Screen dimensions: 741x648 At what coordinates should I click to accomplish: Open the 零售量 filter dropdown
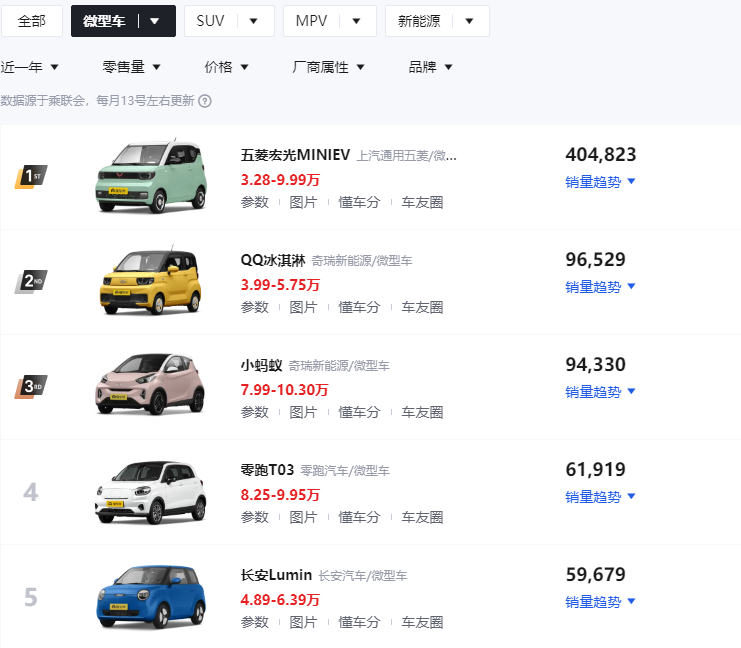pyautogui.click(x=131, y=67)
